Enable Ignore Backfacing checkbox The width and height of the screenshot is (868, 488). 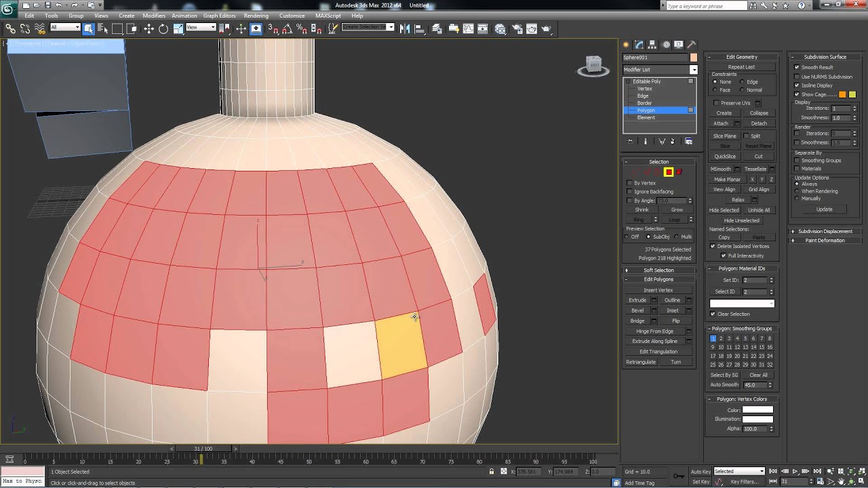(x=630, y=192)
